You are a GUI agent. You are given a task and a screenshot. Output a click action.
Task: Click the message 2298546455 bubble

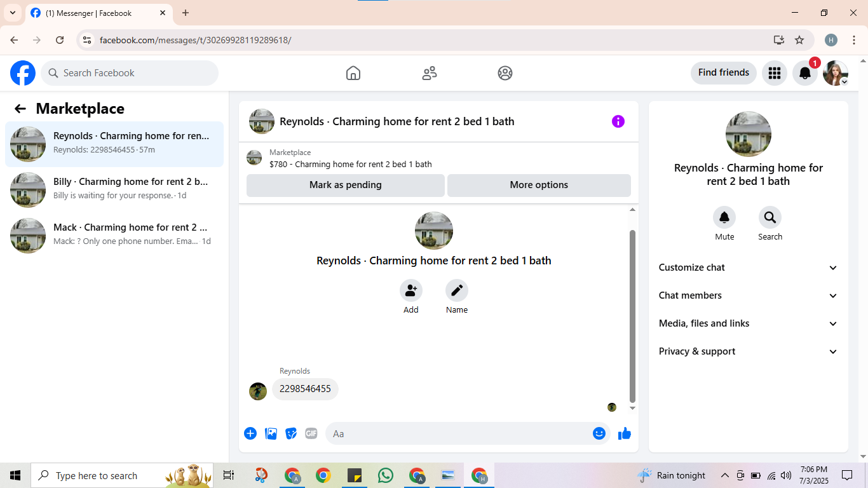pyautogui.click(x=305, y=389)
